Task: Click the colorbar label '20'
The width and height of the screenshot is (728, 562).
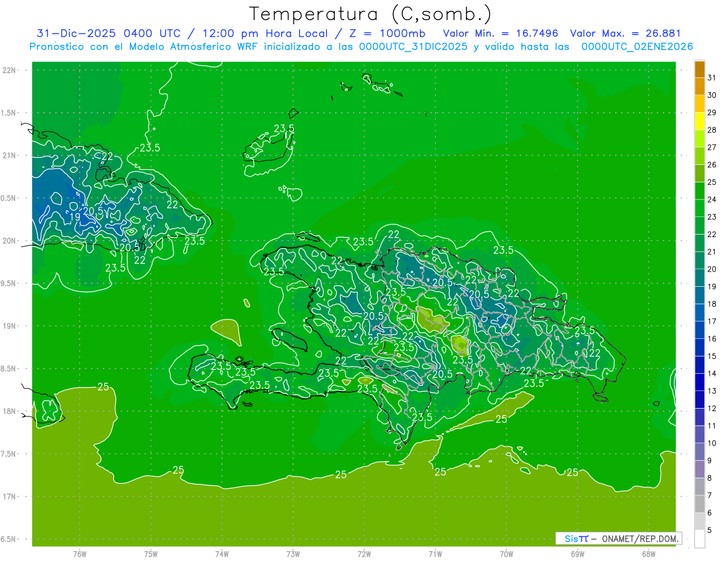Action: (x=712, y=269)
